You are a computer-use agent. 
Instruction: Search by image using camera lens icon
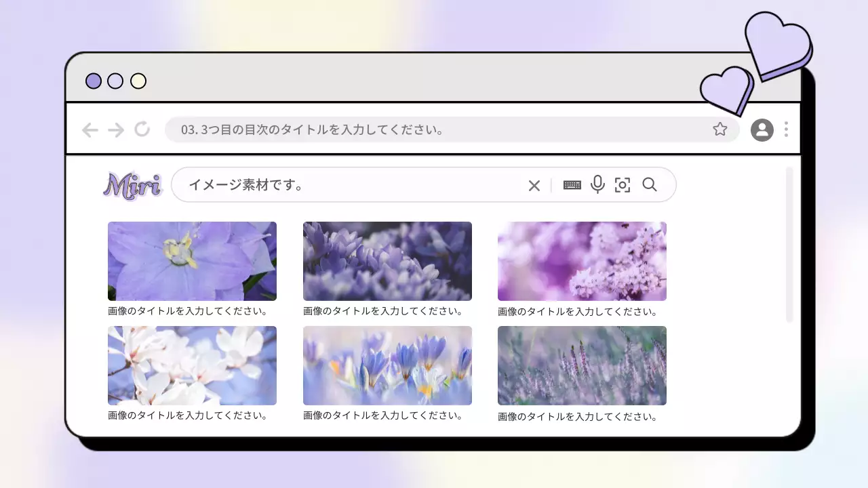click(x=622, y=185)
